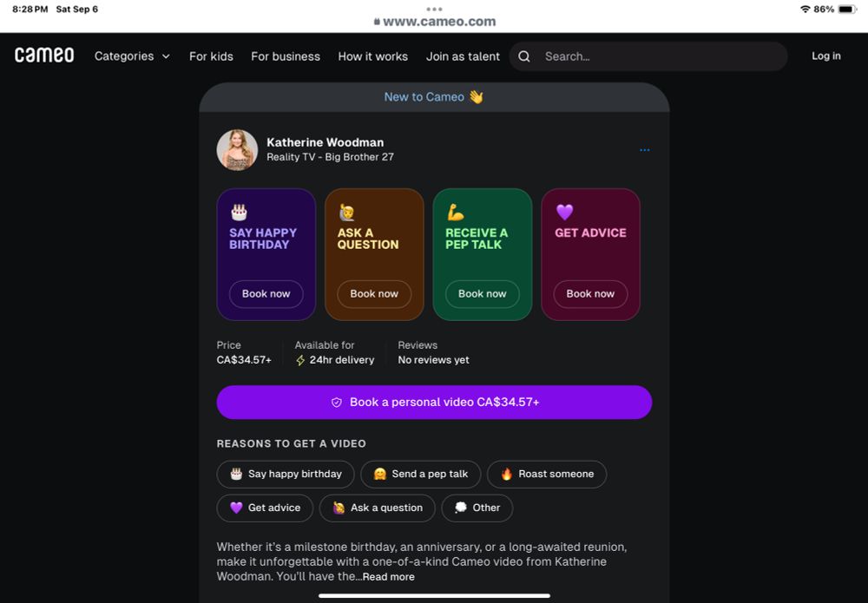Open the For kids page
This screenshot has height=603, width=868.
coord(211,56)
